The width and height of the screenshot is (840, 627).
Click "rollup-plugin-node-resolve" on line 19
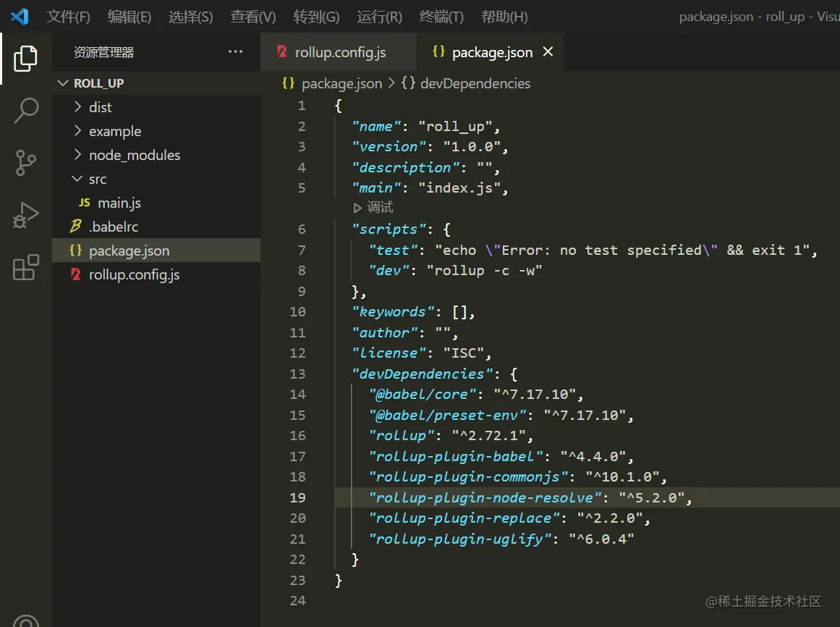484,498
